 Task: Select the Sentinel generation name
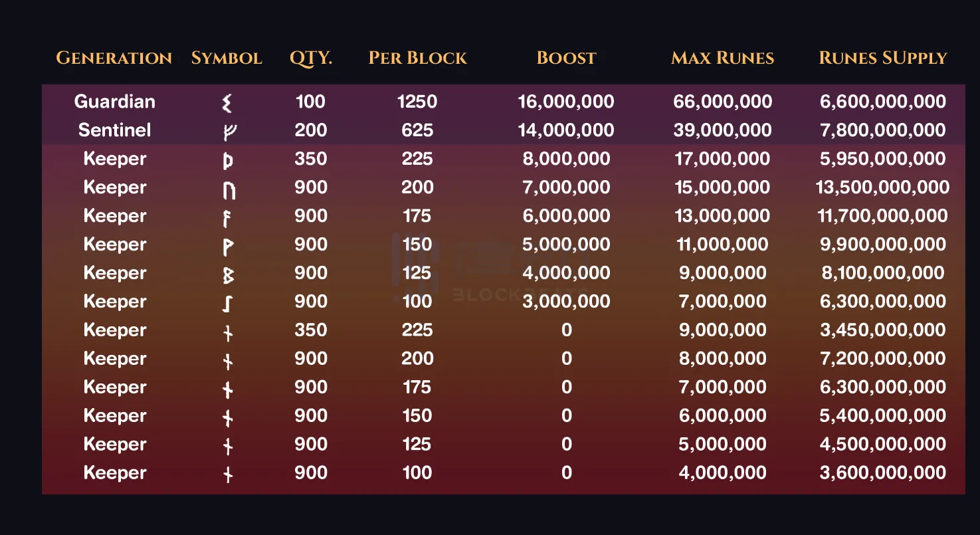pos(114,130)
